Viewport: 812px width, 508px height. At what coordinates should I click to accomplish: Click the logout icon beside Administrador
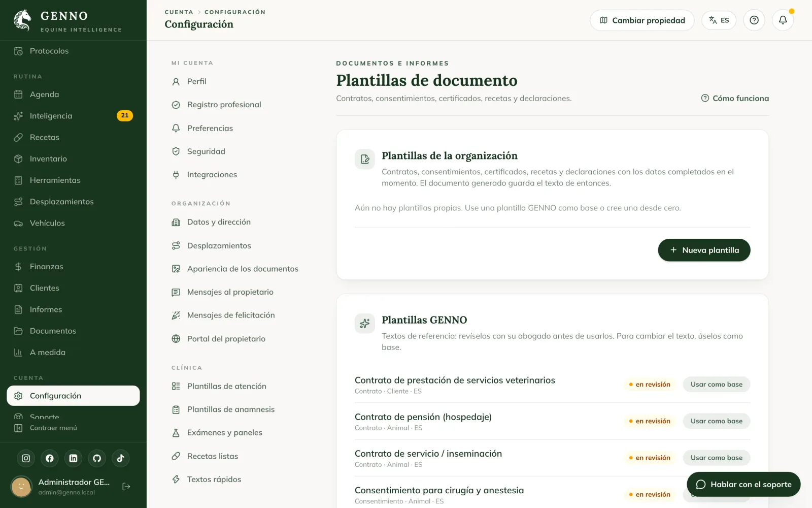pos(126,487)
